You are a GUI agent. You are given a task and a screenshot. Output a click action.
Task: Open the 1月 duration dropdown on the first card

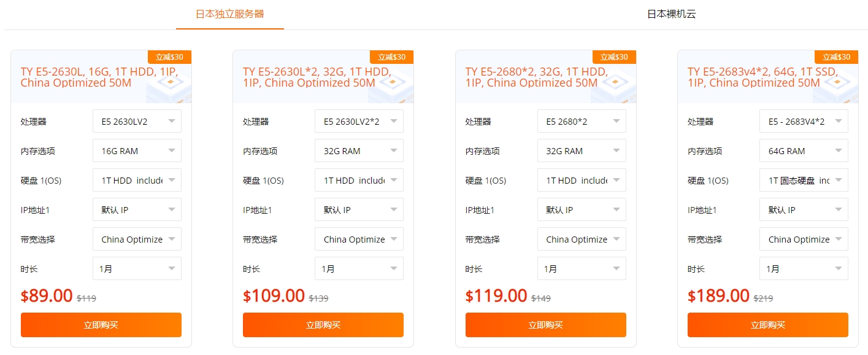[x=137, y=268]
